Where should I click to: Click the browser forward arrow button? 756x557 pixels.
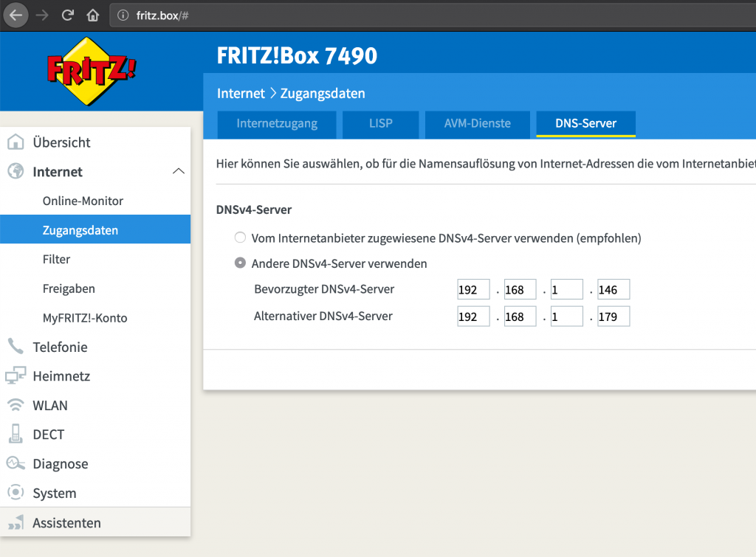pyautogui.click(x=42, y=15)
